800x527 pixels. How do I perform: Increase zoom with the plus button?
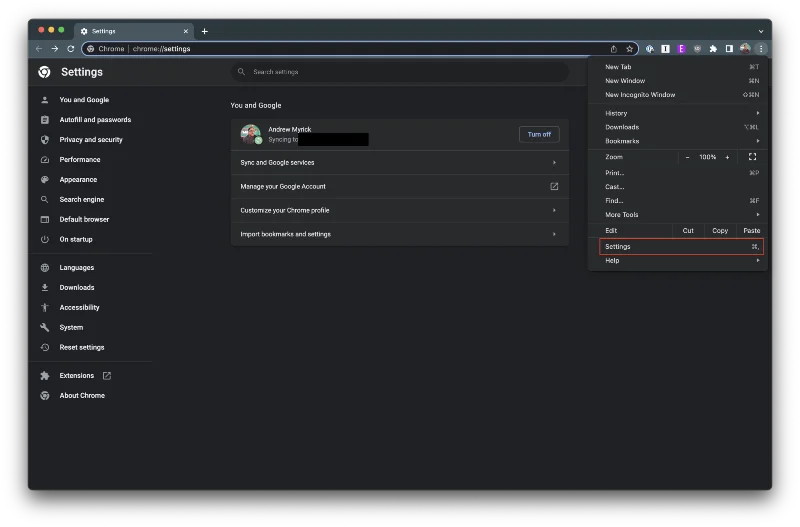(727, 157)
